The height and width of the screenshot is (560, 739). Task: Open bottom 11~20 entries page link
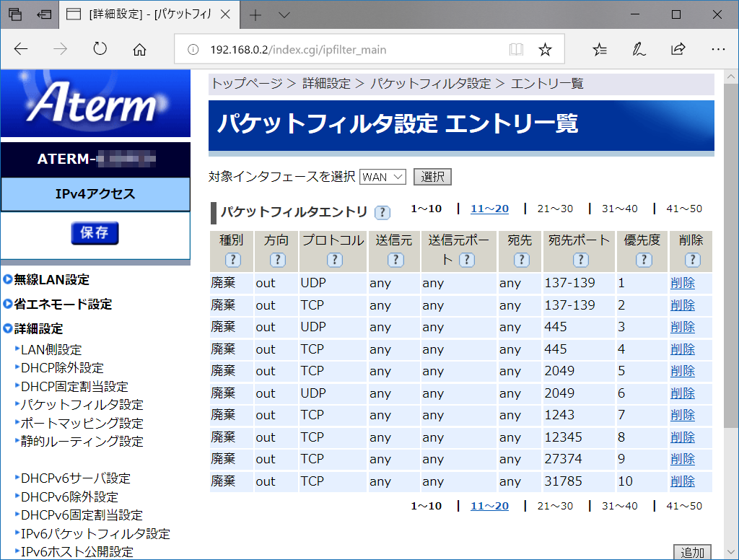pyautogui.click(x=490, y=506)
